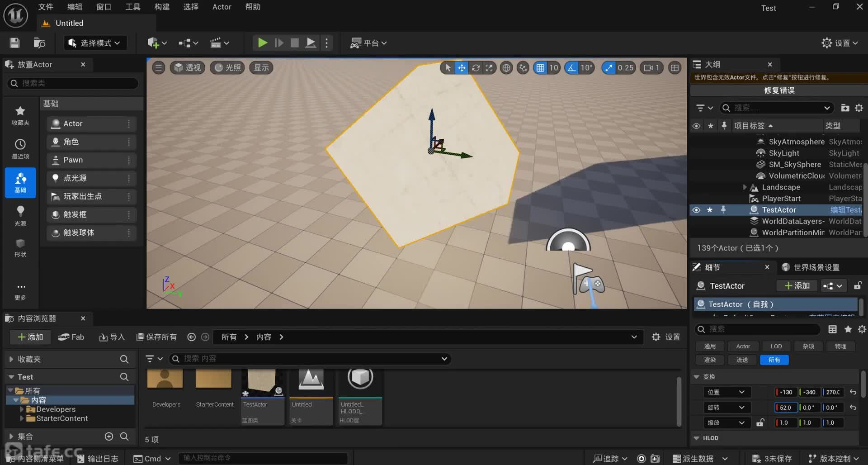Open the 构建 menu
The image size is (868, 465).
pyautogui.click(x=161, y=7)
